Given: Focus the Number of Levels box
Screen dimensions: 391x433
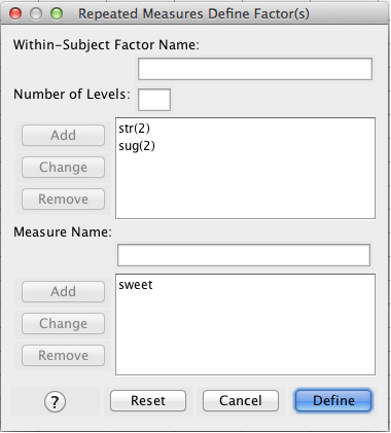Looking at the screenshot, I should coord(154,99).
